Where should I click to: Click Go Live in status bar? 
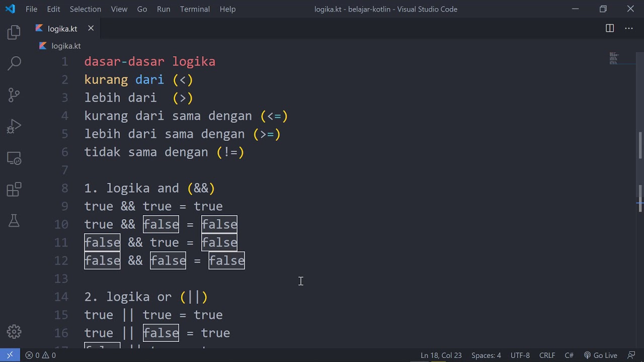click(601, 355)
